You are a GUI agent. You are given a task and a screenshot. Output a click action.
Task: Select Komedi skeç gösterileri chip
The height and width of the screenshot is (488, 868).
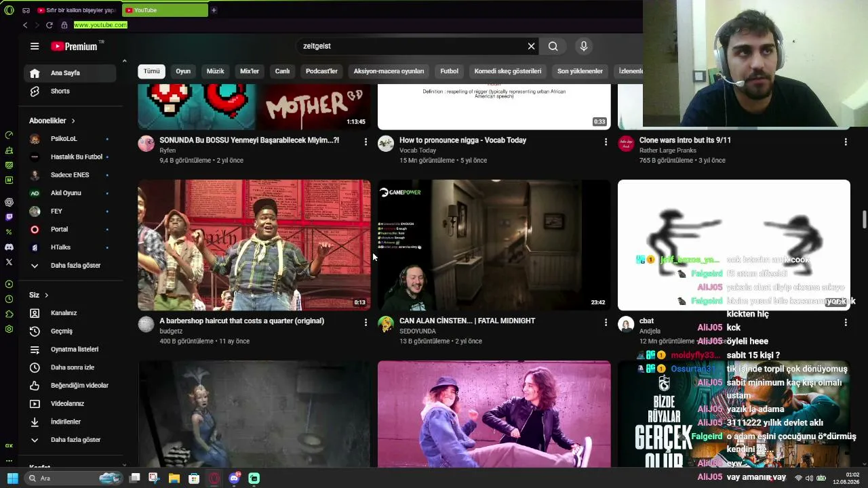pos(508,71)
